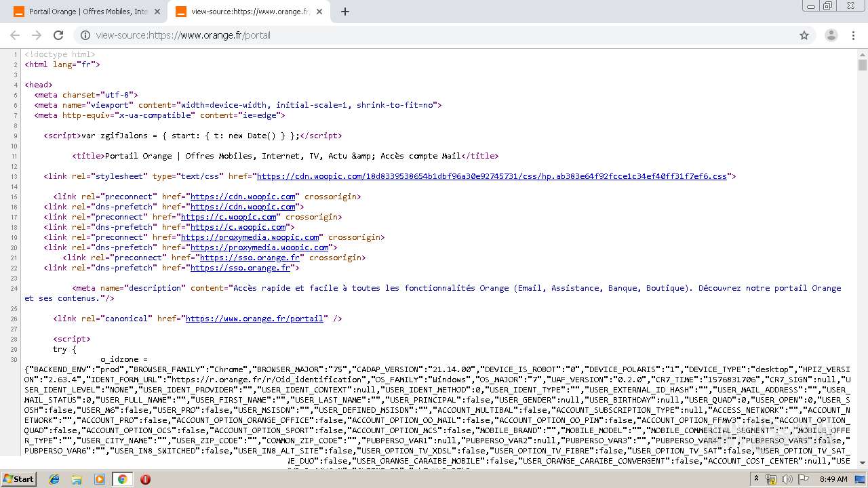Click the red circular icon in taskbar
The height and width of the screenshot is (488, 868).
[145, 479]
